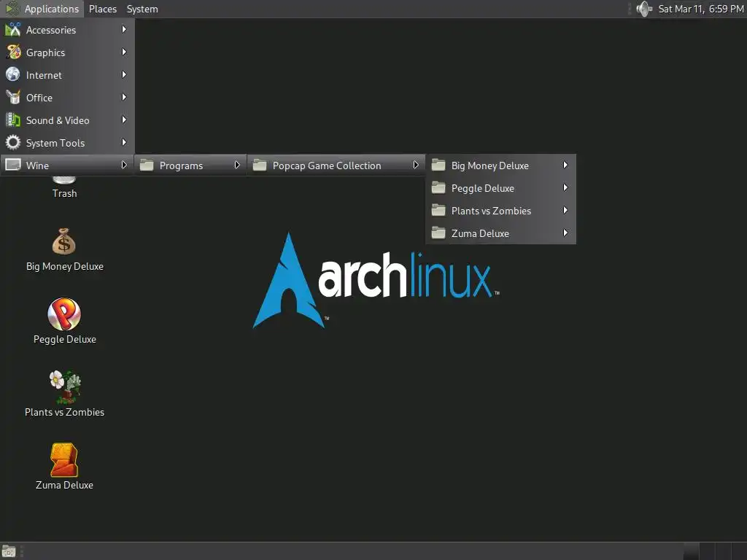Select the Wine menu entry

click(x=67, y=166)
